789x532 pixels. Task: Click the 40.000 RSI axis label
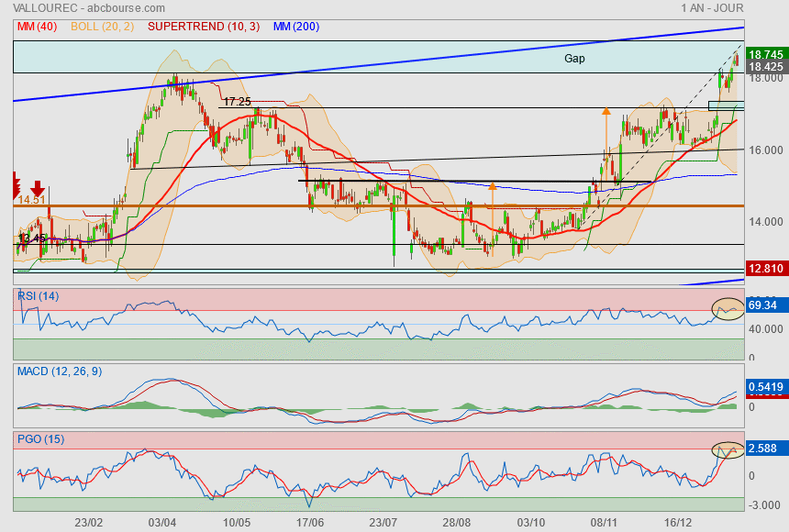point(766,328)
